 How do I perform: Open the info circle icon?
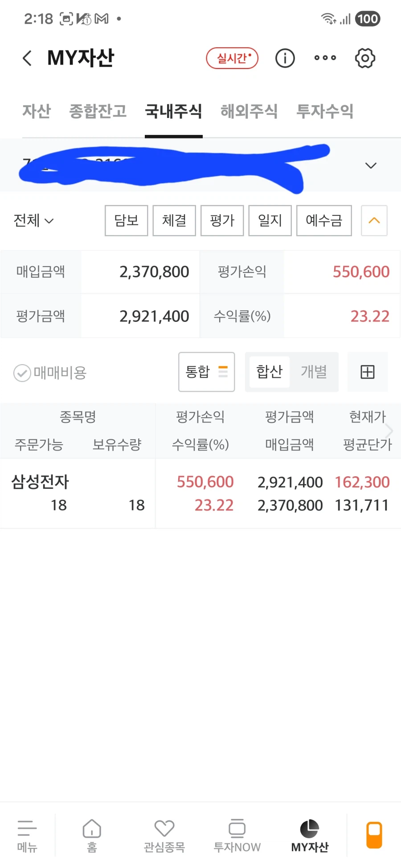(285, 58)
